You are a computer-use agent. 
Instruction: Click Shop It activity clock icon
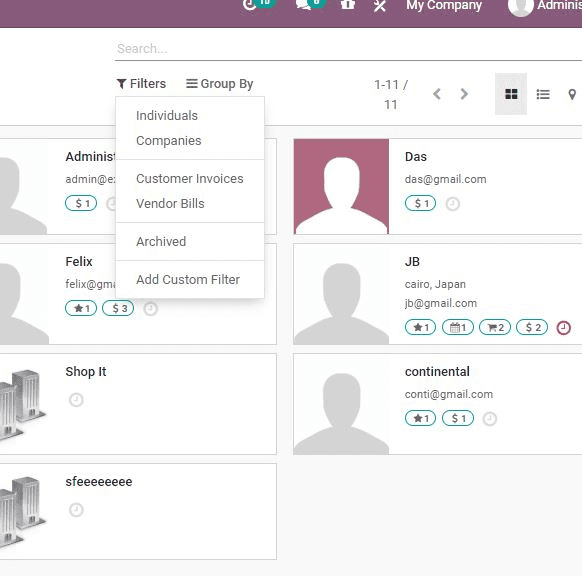[76, 400]
